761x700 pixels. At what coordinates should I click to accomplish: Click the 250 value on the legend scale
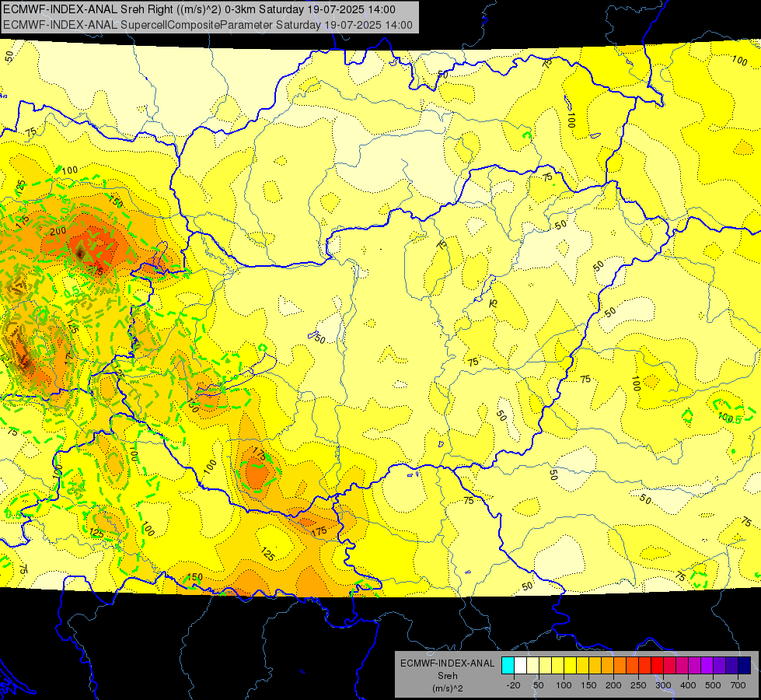click(x=638, y=685)
